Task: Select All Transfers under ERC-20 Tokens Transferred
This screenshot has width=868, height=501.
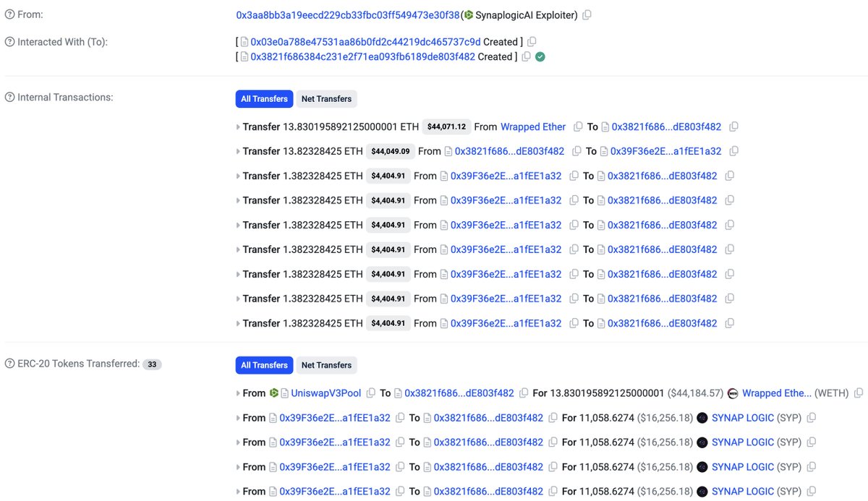Action: (264, 365)
